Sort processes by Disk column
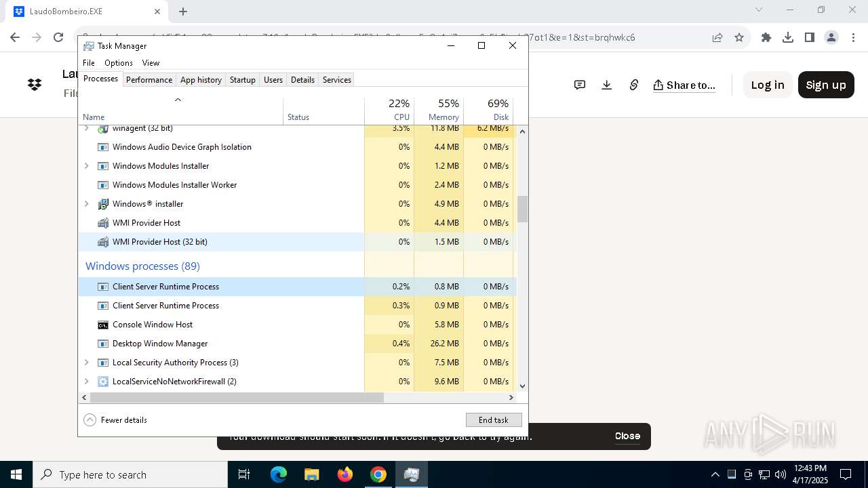Image resolution: width=868 pixels, height=488 pixels. 488,110
